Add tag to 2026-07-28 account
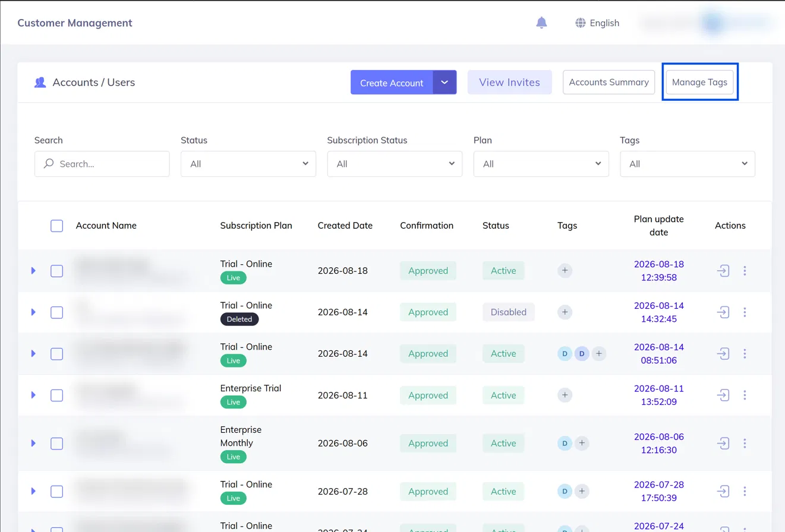Screen dimensions: 785x532 click(x=582, y=491)
